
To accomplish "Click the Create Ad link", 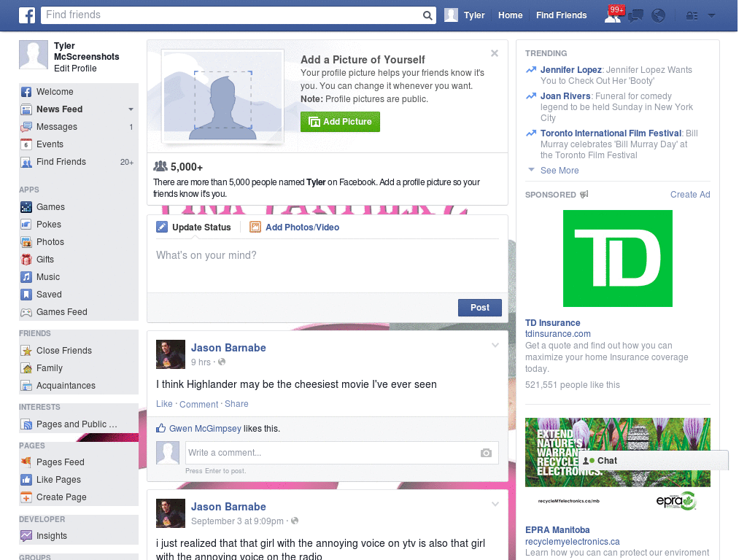I will pyautogui.click(x=690, y=195).
